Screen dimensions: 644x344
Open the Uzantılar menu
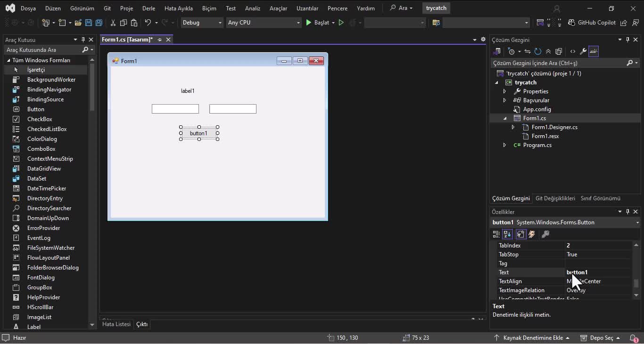pyautogui.click(x=307, y=8)
